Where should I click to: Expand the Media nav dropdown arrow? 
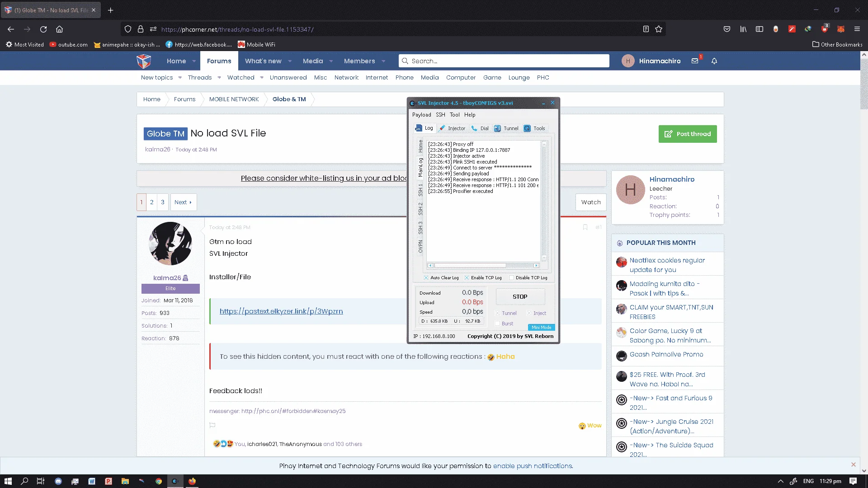tap(331, 61)
